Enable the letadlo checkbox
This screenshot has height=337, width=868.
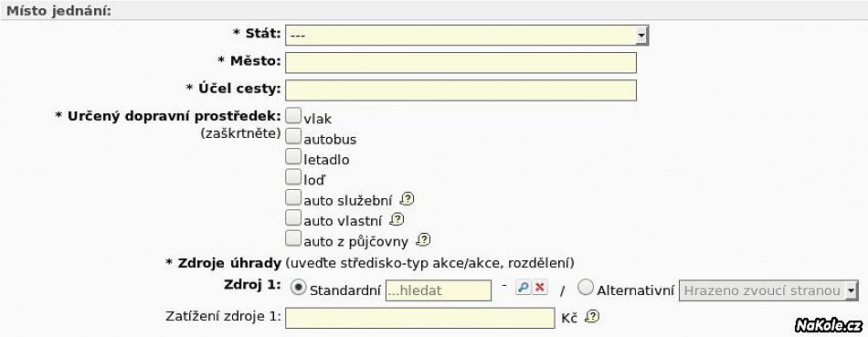(x=293, y=156)
